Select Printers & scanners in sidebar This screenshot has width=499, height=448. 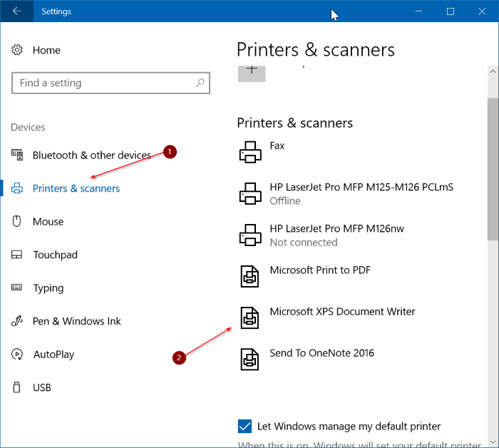point(76,188)
